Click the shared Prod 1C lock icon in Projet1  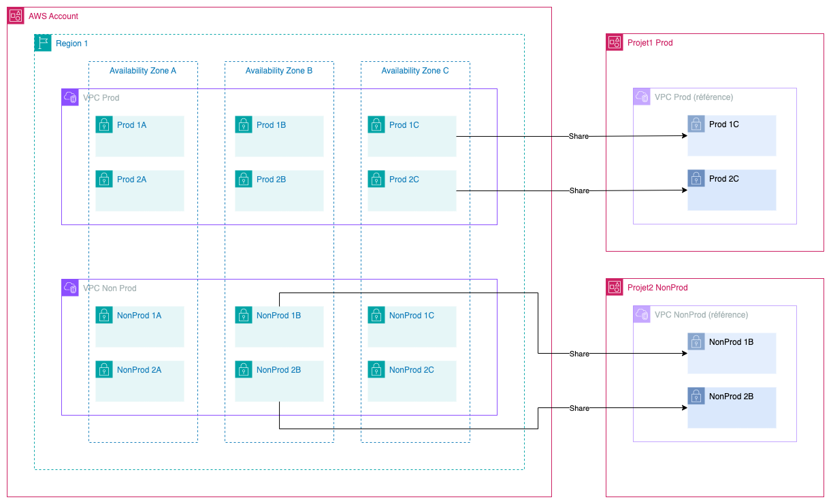coord(696,124)
